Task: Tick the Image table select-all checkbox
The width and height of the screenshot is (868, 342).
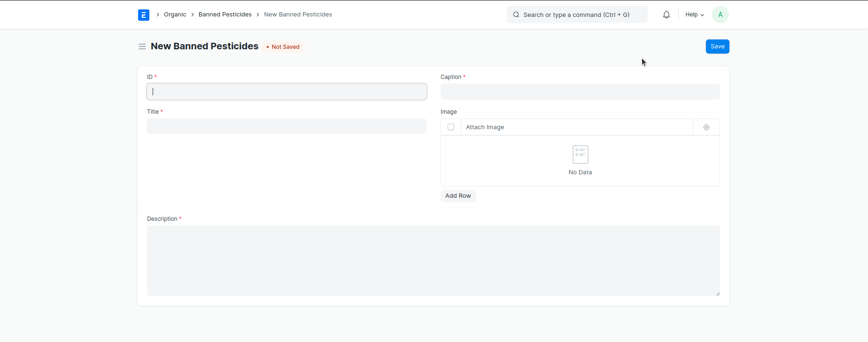Action: click(x=451, y=127)
